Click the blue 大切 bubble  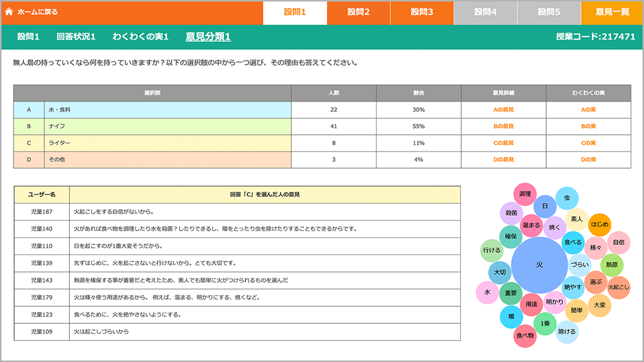click(x=500, y=272)
